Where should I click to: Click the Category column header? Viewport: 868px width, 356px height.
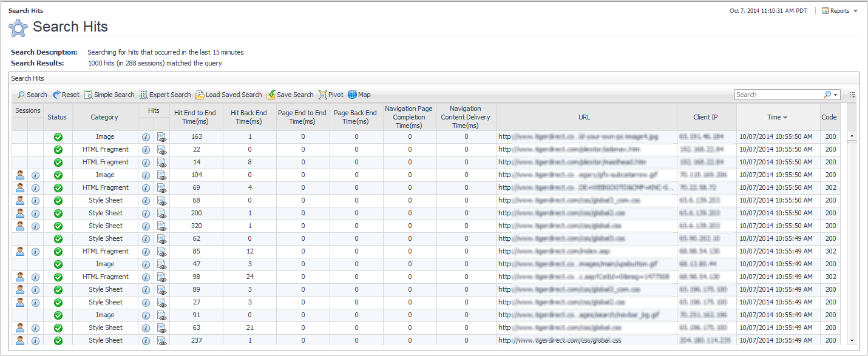point(104,117)
